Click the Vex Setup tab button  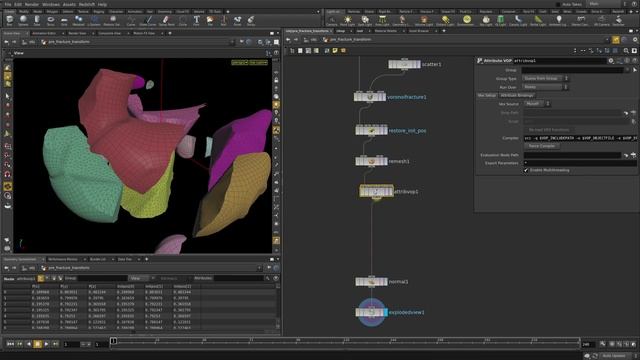[487, 95]
